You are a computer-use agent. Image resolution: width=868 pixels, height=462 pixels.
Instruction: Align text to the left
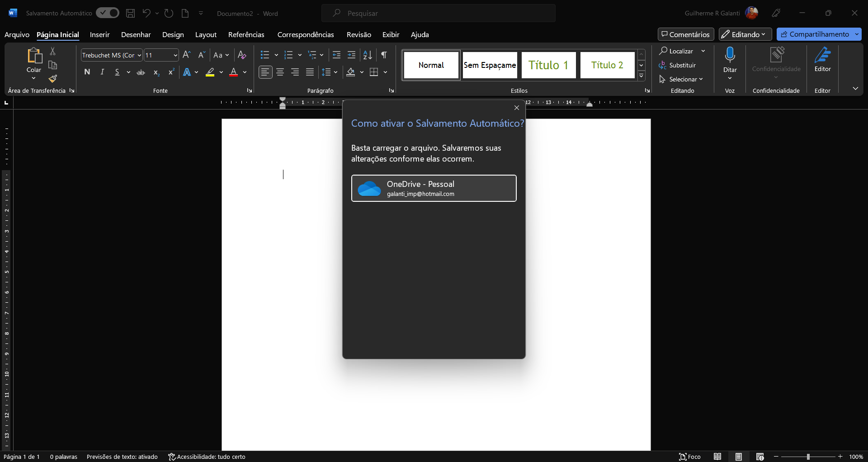point(265,72)
